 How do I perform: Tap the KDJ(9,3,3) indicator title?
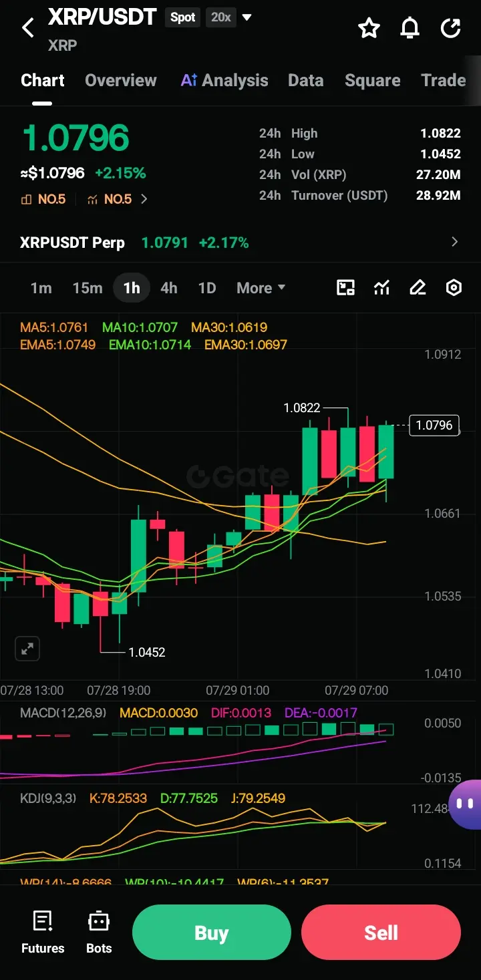tap(49, 798)
